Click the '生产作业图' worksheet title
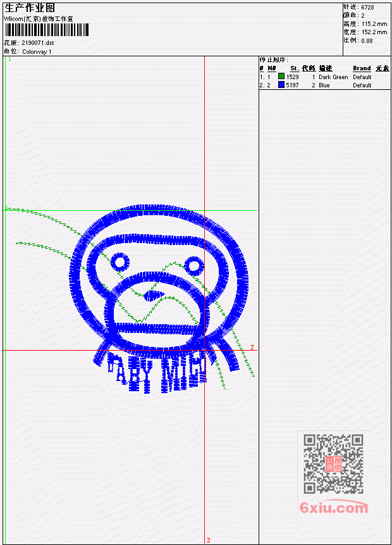 click(x=30, y=8)
